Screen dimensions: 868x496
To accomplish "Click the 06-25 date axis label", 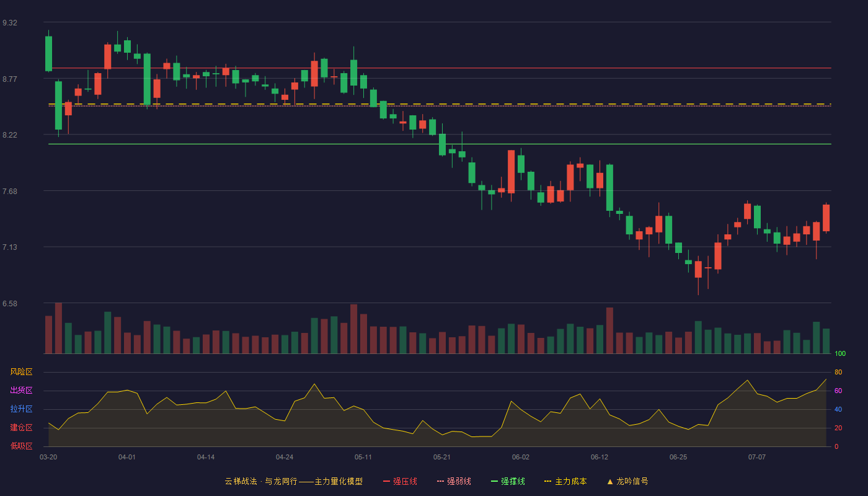I will click(678, 457).
